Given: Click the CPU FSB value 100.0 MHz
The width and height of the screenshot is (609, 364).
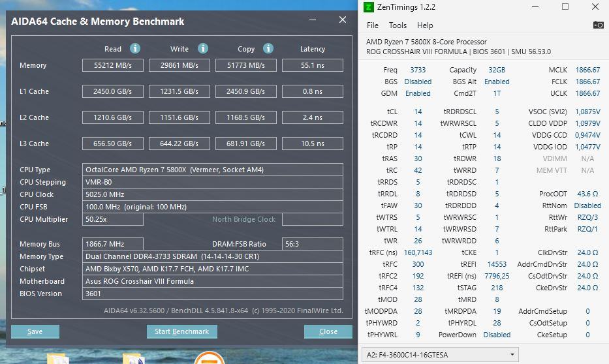Looking at the screenshot, I should pyautogui.click(x=212, y=207).
